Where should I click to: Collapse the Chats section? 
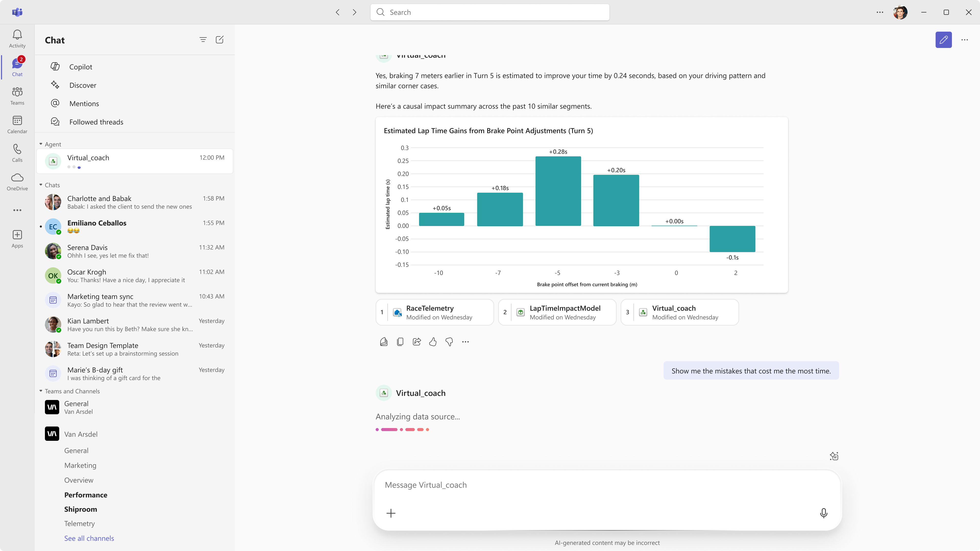pos(41,185)
